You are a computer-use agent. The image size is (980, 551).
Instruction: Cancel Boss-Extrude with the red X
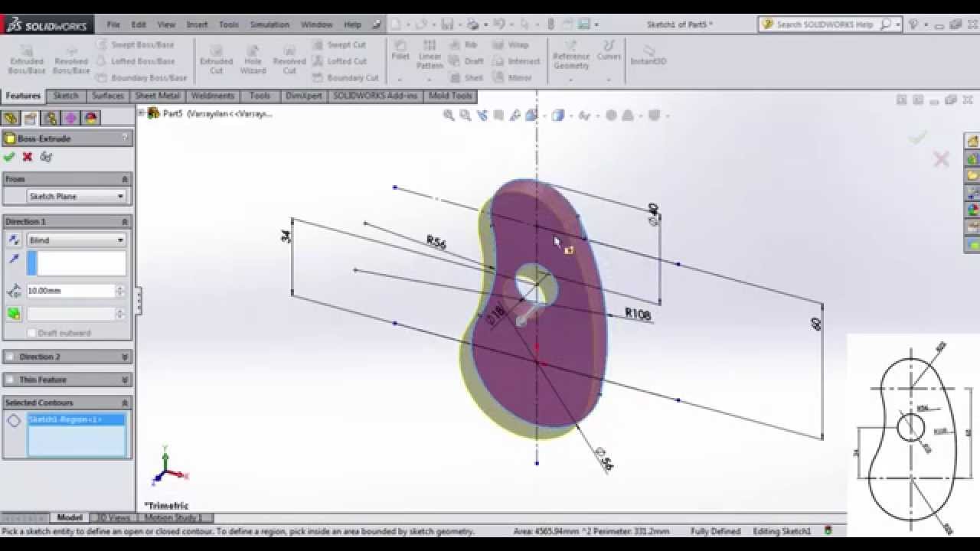pos(28,157)
